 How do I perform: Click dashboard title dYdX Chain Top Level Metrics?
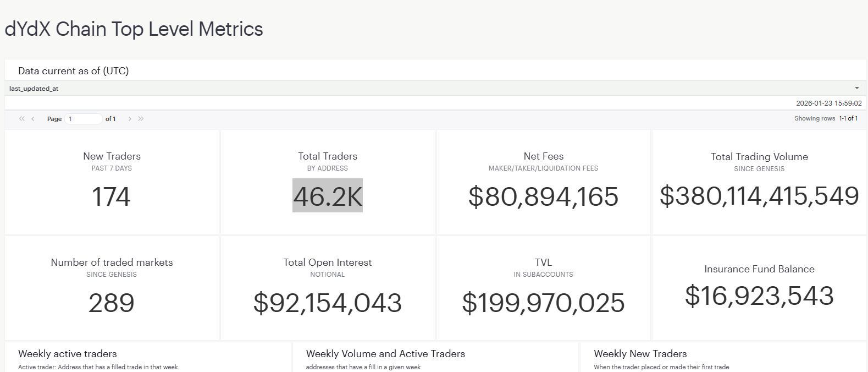(134, 29)
